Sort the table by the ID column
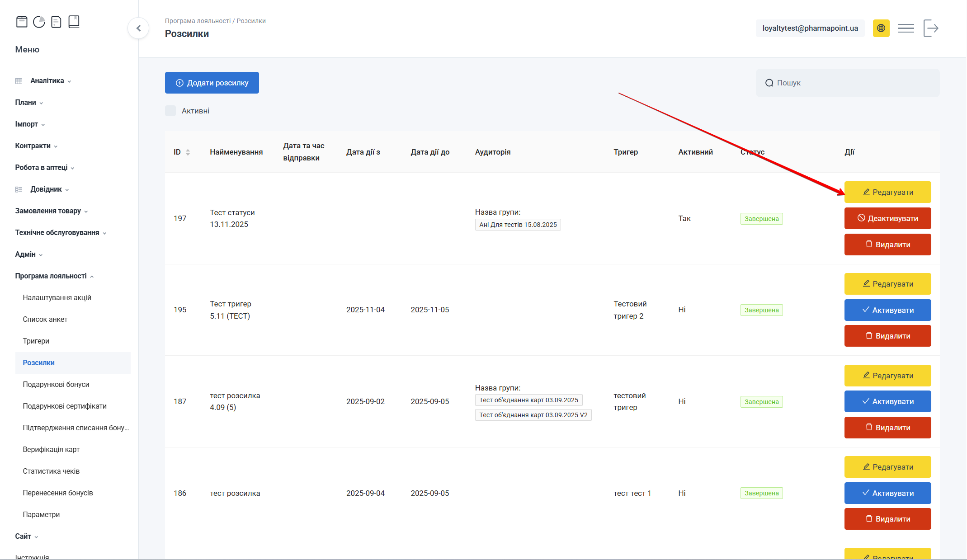The width and height of the screenshot is (967, 560). (x=188, y=152)
